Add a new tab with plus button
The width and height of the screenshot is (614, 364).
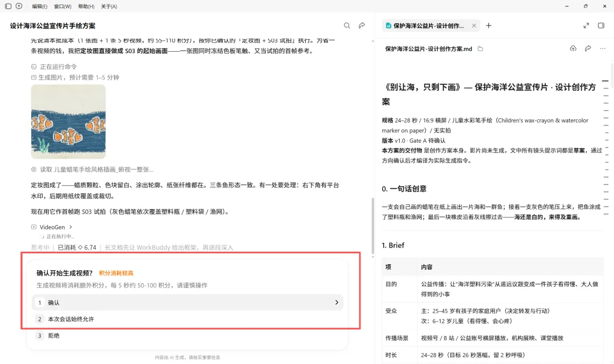[489, 26]
